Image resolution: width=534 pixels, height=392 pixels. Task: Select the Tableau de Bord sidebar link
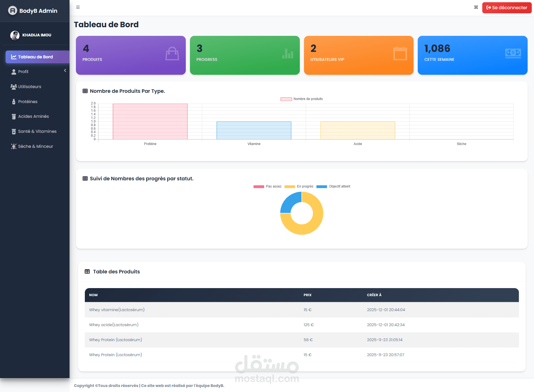tap(35, 57)
